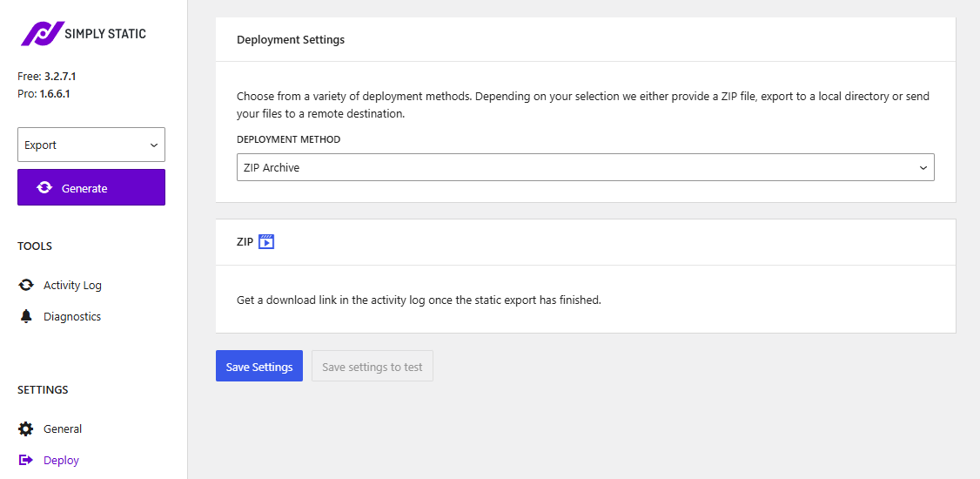980x479 pixels.
Task: Expand the Deployment Method ZIP Archive dropdown
Action: pos(585,168)
